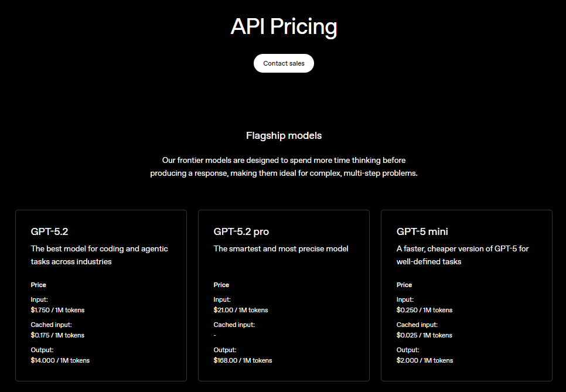This screenshot has width=566, height=392.
Task: Click the GPT-5.2 card title
Action: (49, 231)
